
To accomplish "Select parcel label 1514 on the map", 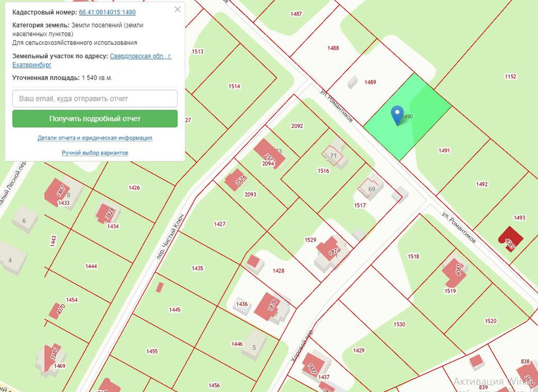I will pos(234,86).
